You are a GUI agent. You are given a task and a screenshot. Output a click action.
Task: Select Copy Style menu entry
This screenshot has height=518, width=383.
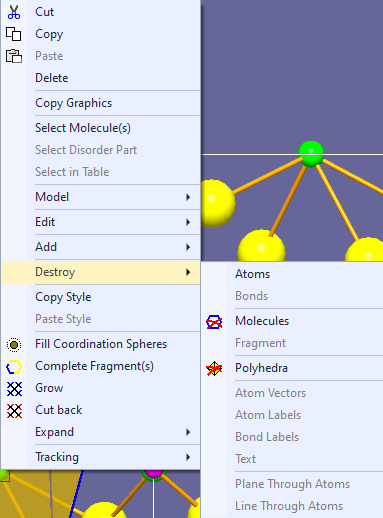[101, 297]
